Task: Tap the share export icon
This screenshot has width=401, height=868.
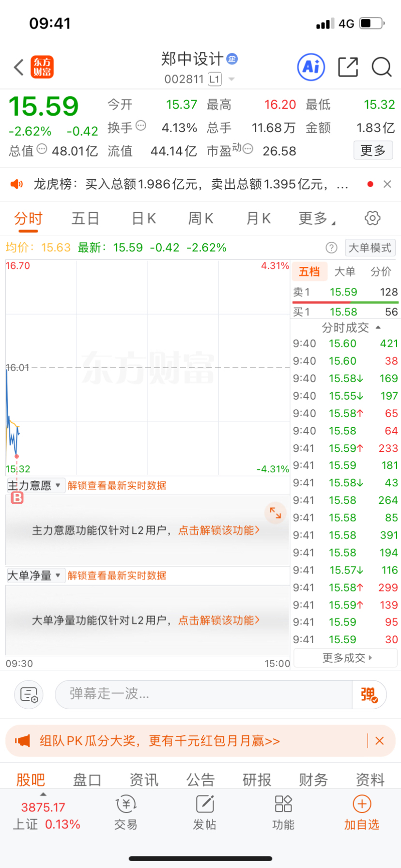Action: pyautogui.click(x=348, y=67)
